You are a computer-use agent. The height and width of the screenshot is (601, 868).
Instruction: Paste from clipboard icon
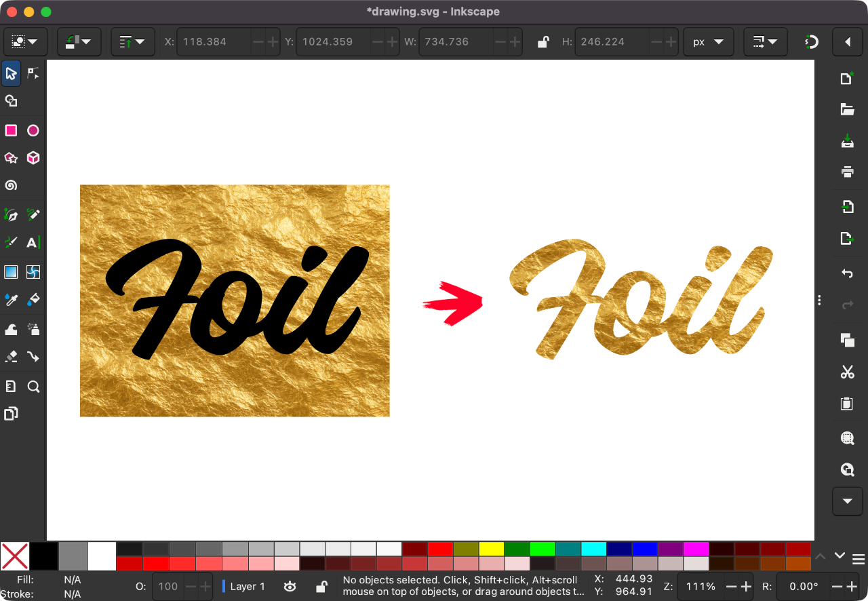pos(847,404)
